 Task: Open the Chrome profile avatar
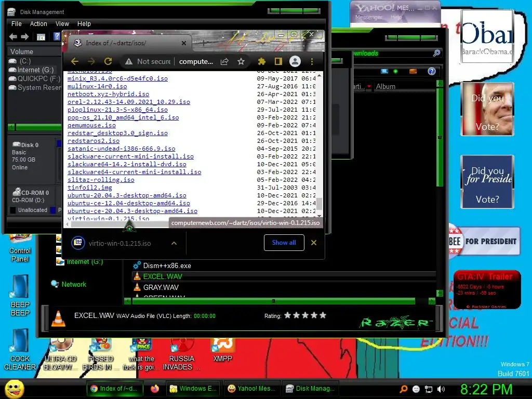point(295,61)
